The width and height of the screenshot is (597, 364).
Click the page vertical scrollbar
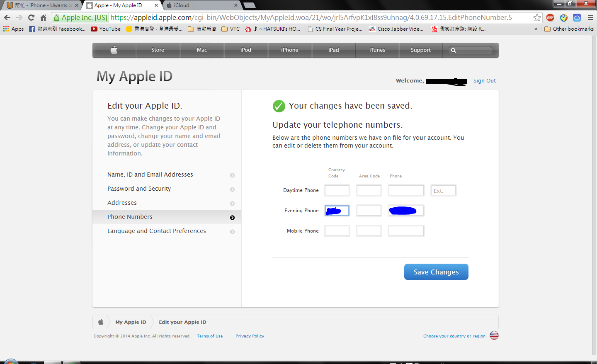(x=594, y=195)
